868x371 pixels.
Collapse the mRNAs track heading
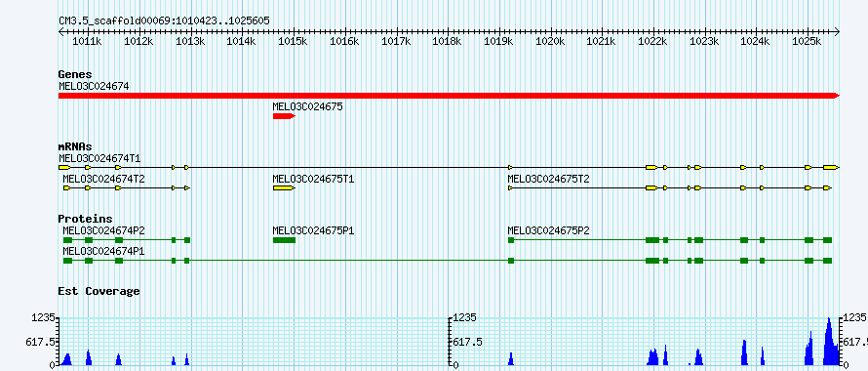(x=75, y=147)
